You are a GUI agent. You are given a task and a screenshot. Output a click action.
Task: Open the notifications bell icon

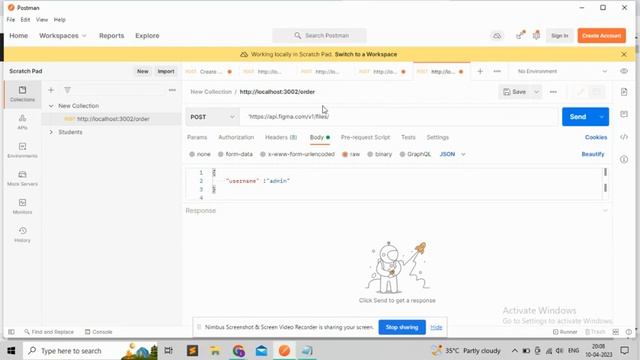pos(536,36)
